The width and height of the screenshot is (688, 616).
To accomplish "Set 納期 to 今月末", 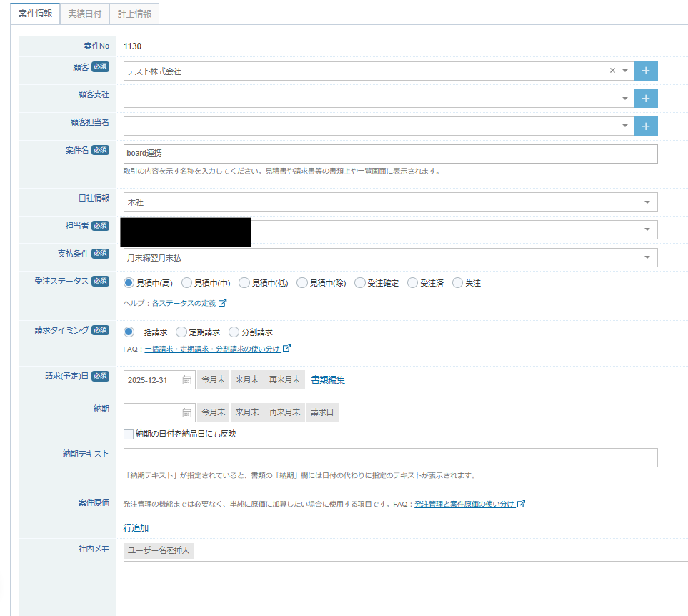I will pyautogui.click(x=213, y=412).
